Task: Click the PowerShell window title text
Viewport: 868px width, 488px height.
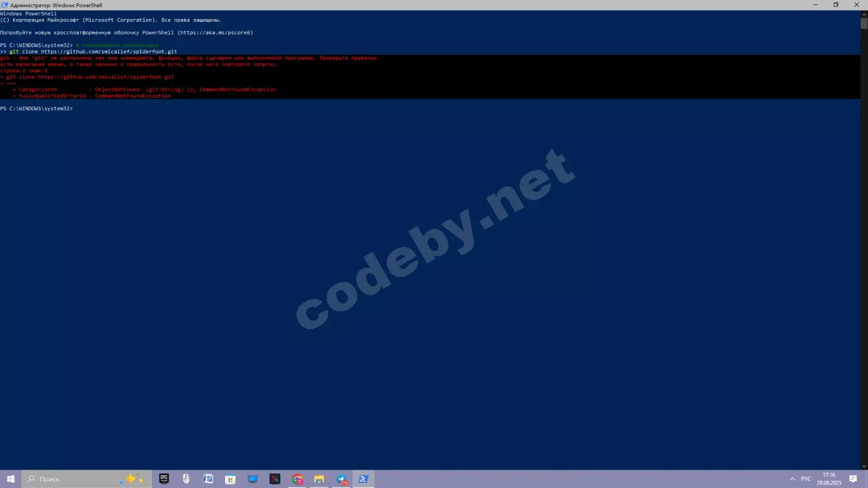Action: tap(56, 5)
